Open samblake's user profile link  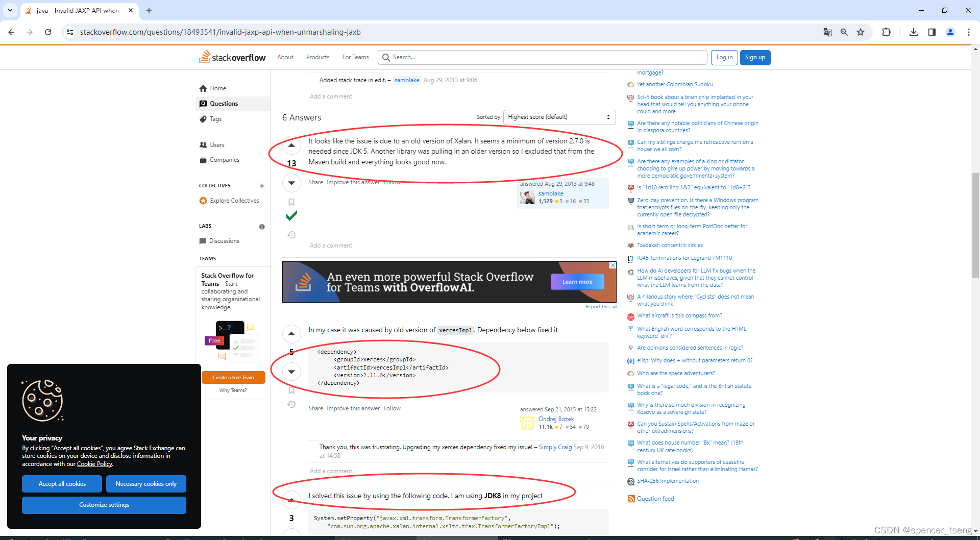[x=551, y=193]
